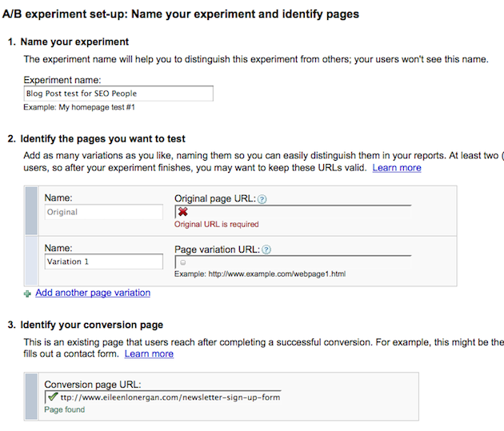The width and height of the screenshot is (504, 431).
Task: Open help icon beside Page variation URL
Action: 266,249
